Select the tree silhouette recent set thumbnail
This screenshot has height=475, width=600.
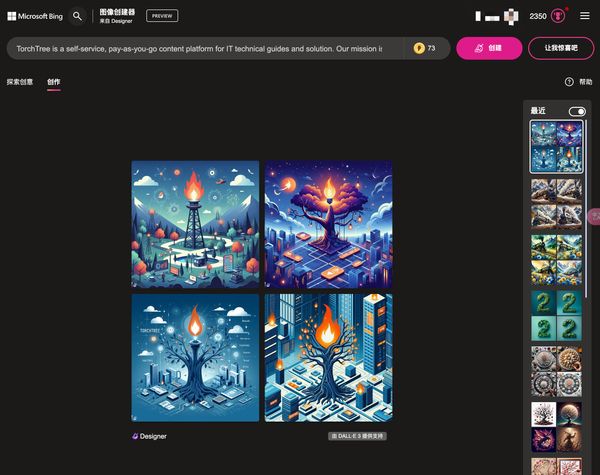pos(556,427)
